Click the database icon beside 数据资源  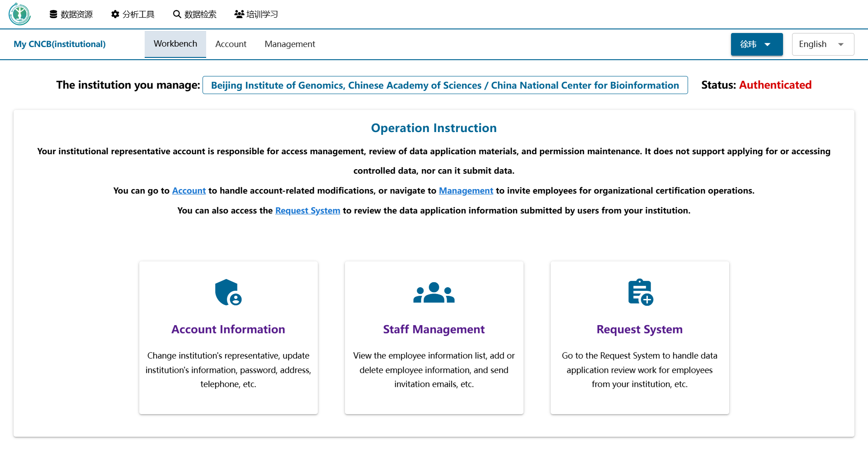click(x=53, y=14)
